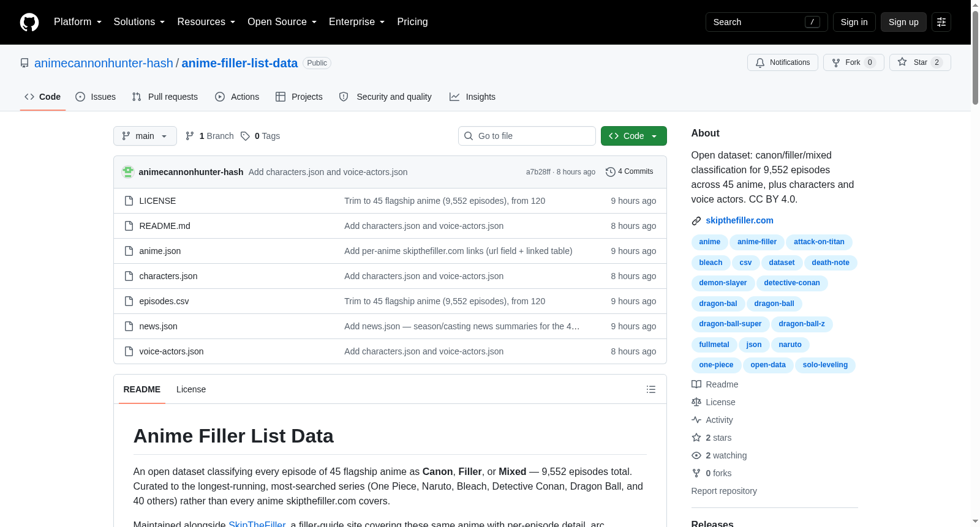This screenshot has height=527, width=980.
Task: Click the bell icon in Notifications button
Action: [x=760, y=62]
